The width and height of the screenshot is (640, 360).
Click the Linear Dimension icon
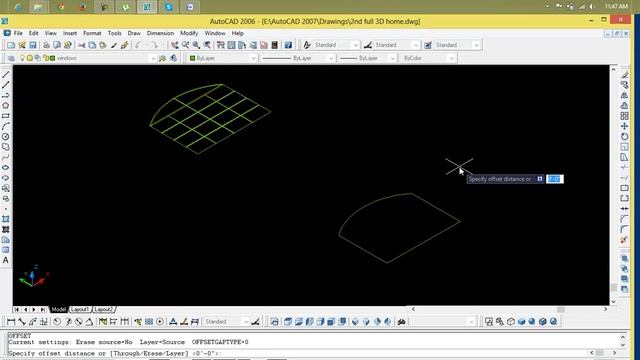[x=11, y=322]
